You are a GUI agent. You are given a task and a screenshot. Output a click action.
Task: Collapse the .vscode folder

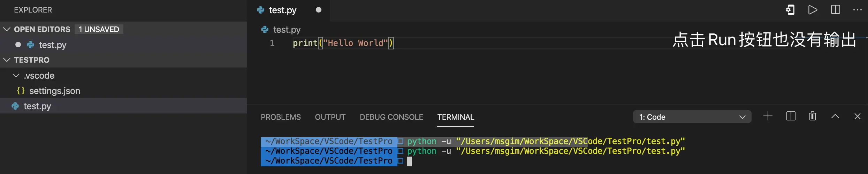[x=16, y=76]
